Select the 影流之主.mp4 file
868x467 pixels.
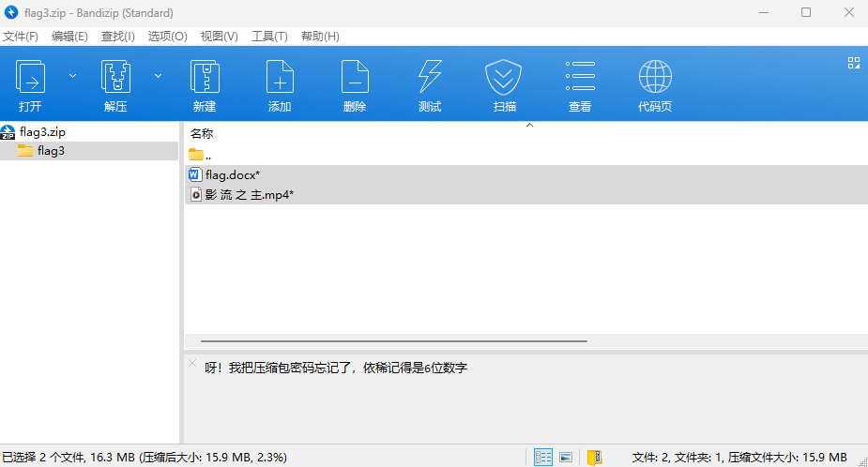(249, 195)
